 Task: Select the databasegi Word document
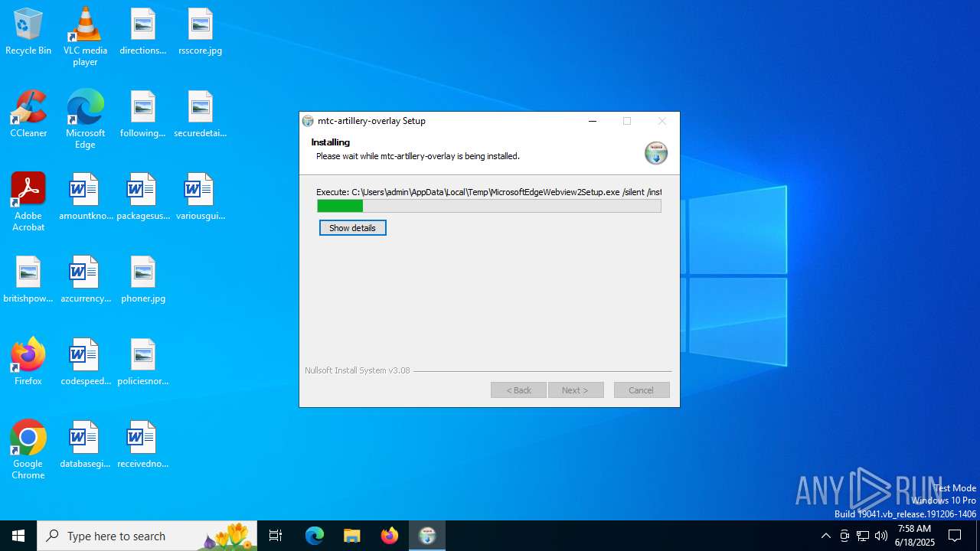point(85,445)
